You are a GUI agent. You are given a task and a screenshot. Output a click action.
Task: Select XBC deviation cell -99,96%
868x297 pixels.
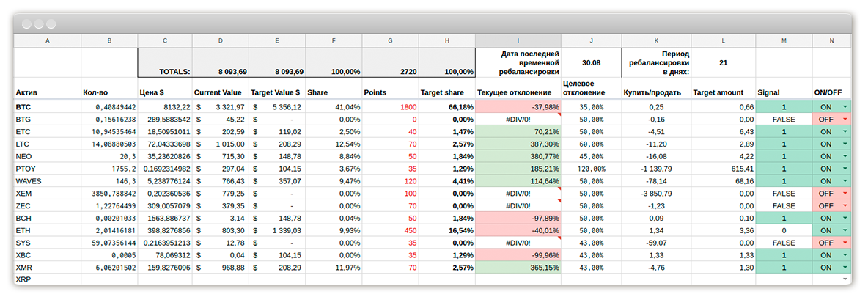coord(518,255)
